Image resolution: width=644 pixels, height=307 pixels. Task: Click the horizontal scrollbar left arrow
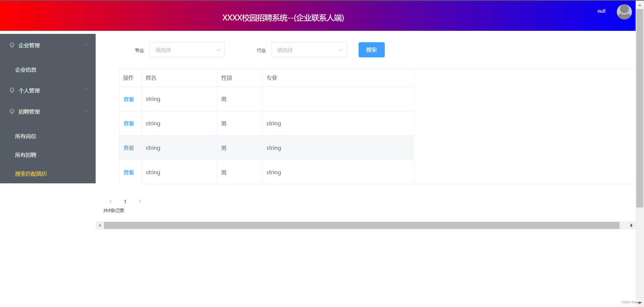pyautogui.click(x=100, y=225)
